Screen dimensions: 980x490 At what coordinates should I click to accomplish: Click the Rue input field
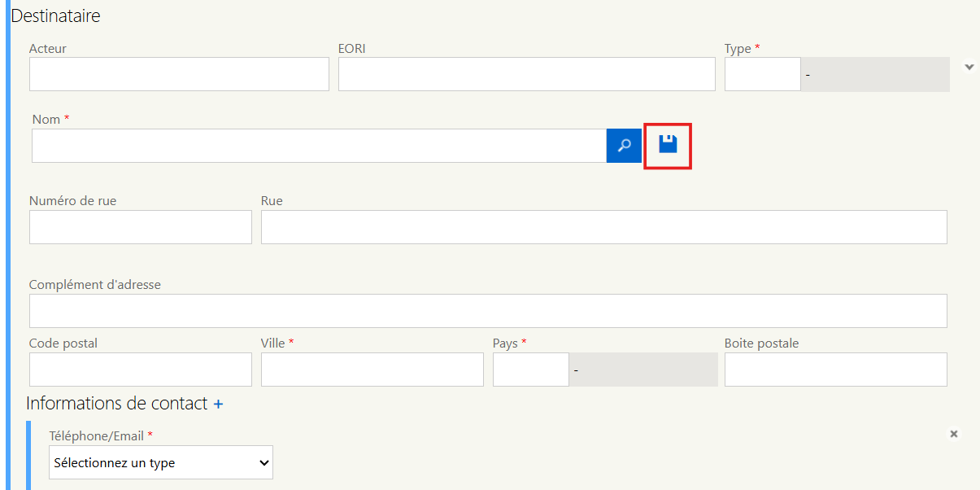point(603,227)
